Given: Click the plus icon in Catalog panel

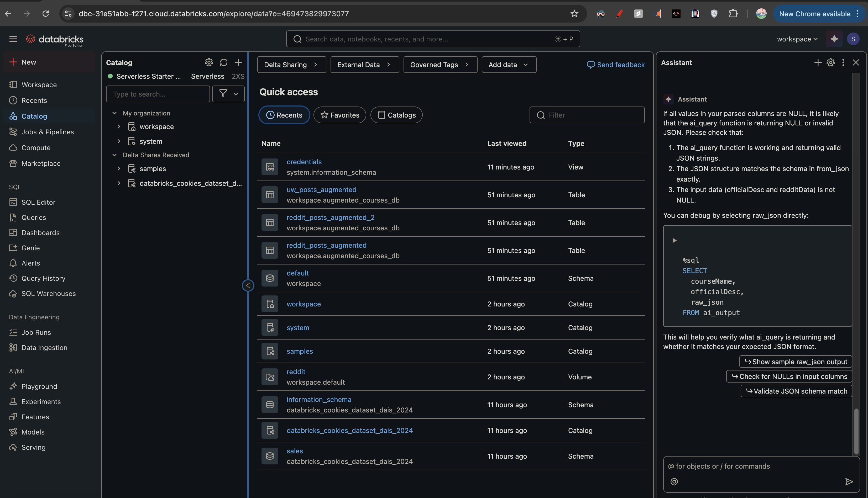Looking at the screenshot, I should (x=238, y=62).
